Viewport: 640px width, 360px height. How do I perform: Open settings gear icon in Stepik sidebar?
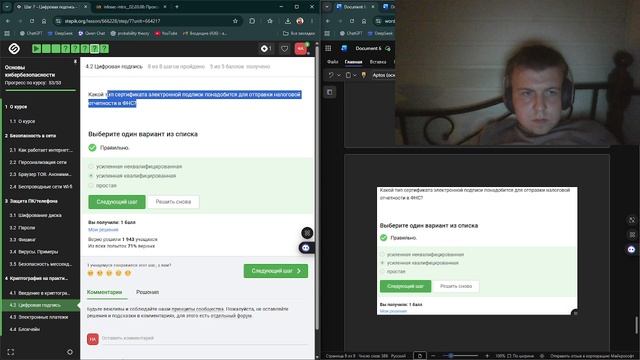click(70, 352)
